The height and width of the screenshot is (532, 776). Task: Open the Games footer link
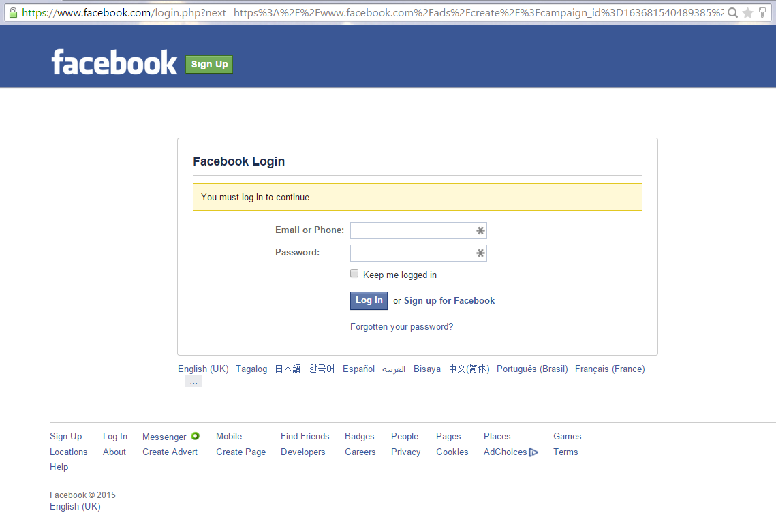click(x=567, y=437)
